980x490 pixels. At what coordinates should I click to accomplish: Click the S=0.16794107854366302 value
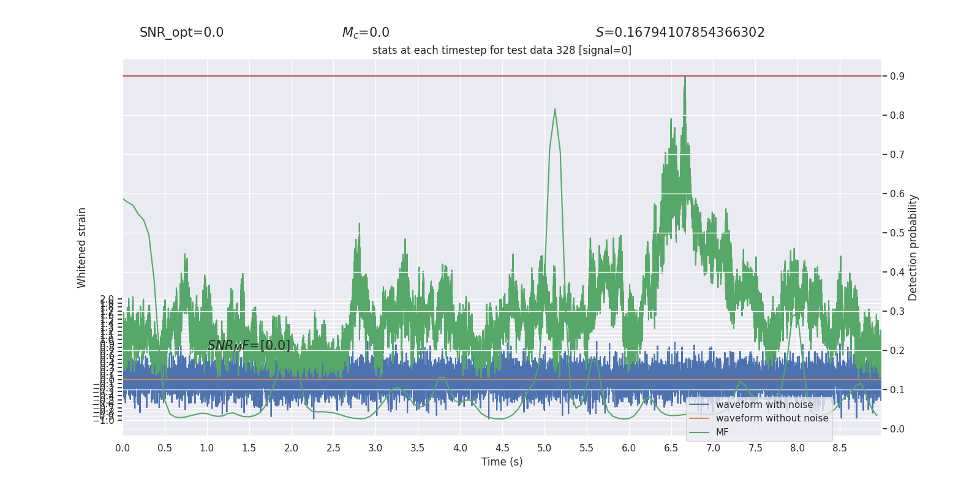[x=680, y=32]
